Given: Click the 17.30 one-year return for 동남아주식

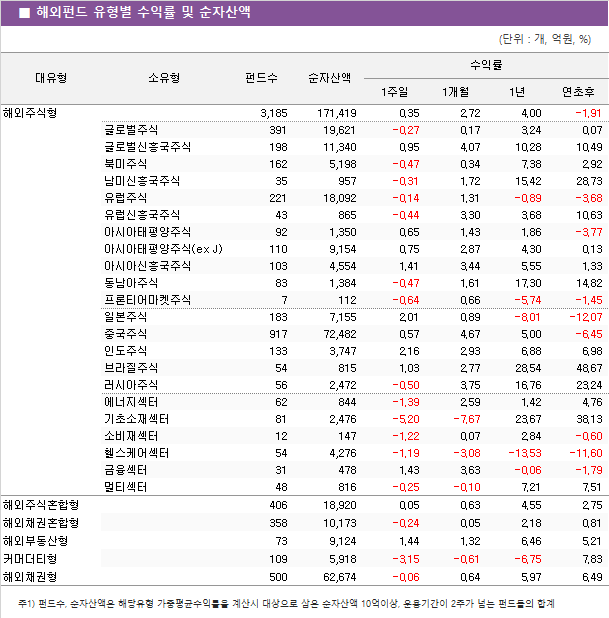Looking at the screenshot, I should [x=528, y=283].
